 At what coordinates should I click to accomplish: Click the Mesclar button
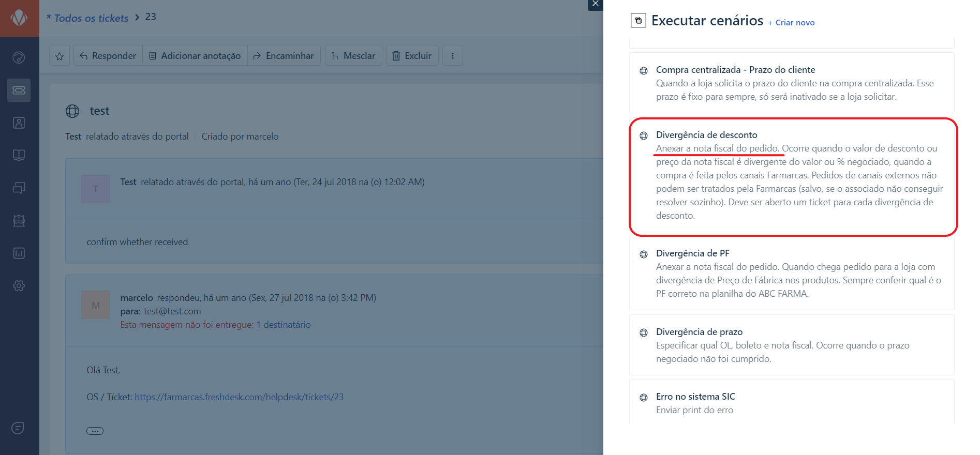[x=353, y=56]
